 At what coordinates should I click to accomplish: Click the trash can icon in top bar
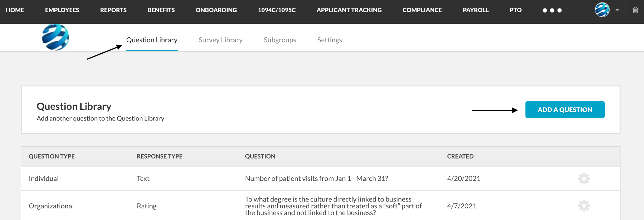[636, 10]
